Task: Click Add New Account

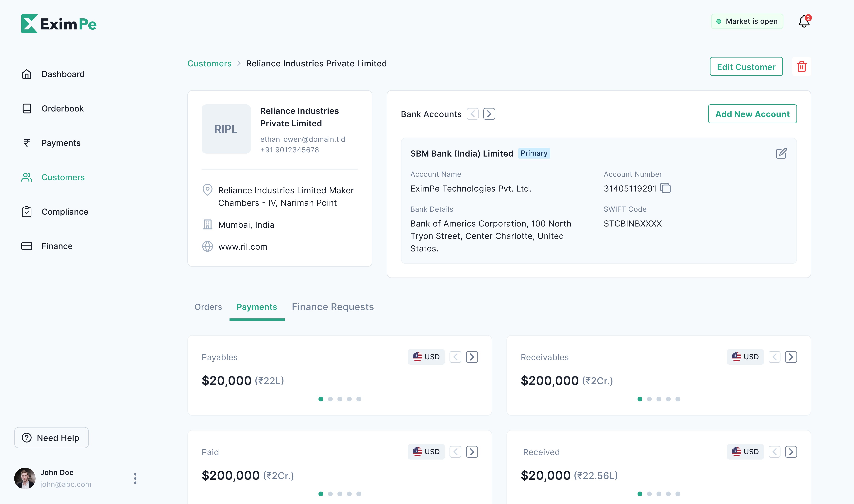Action: [x=752, y=114]
